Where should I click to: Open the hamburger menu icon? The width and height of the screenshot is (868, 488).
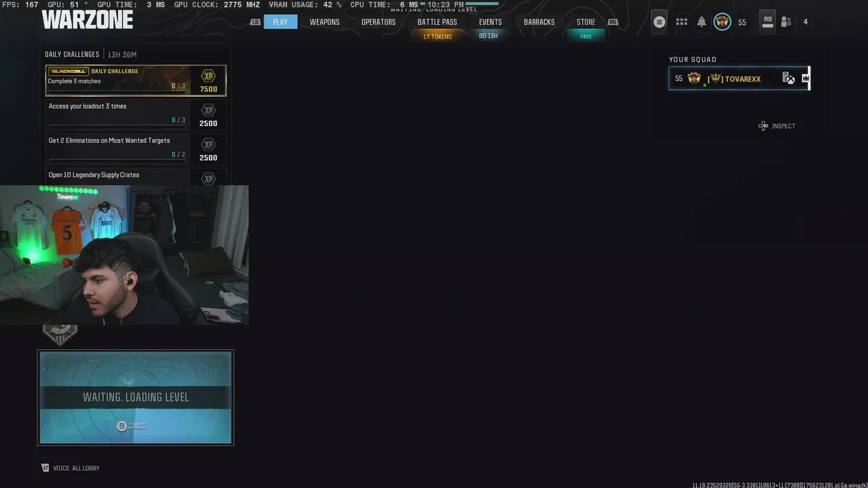(659, 22)
